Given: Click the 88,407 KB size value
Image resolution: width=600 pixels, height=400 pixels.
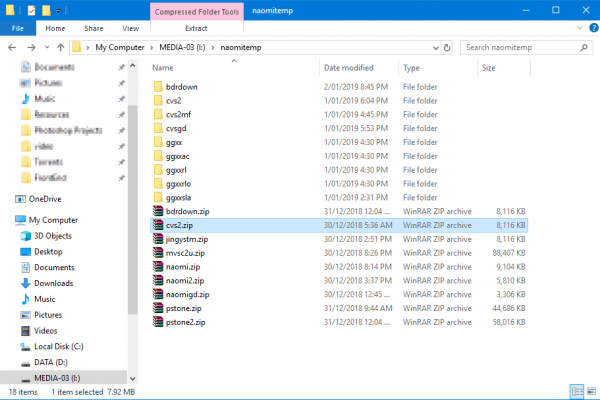Looking at the screenshot, I should pyautogui.click(x=509, y=253).
